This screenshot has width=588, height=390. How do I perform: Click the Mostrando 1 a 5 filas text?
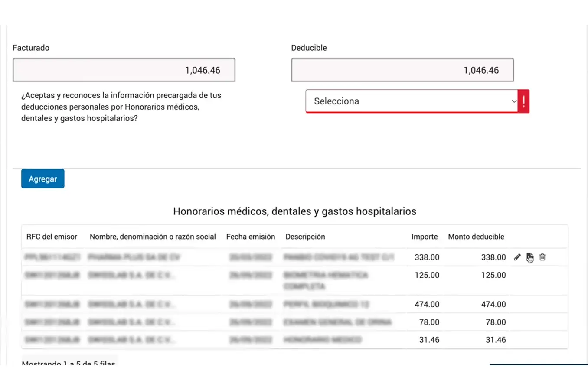click(69, 364)
